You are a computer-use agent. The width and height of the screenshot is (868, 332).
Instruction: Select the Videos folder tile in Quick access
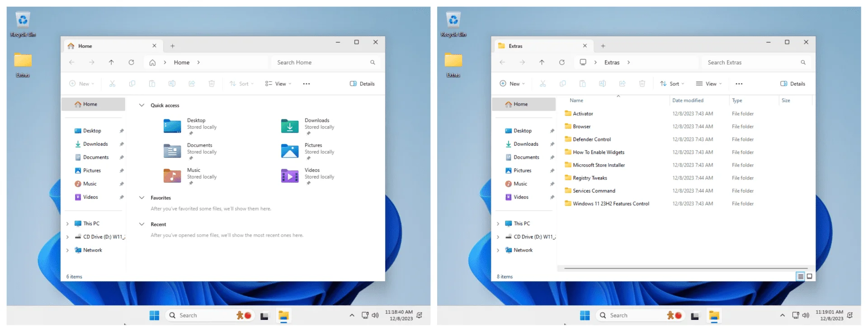click(x=308, y=176)
